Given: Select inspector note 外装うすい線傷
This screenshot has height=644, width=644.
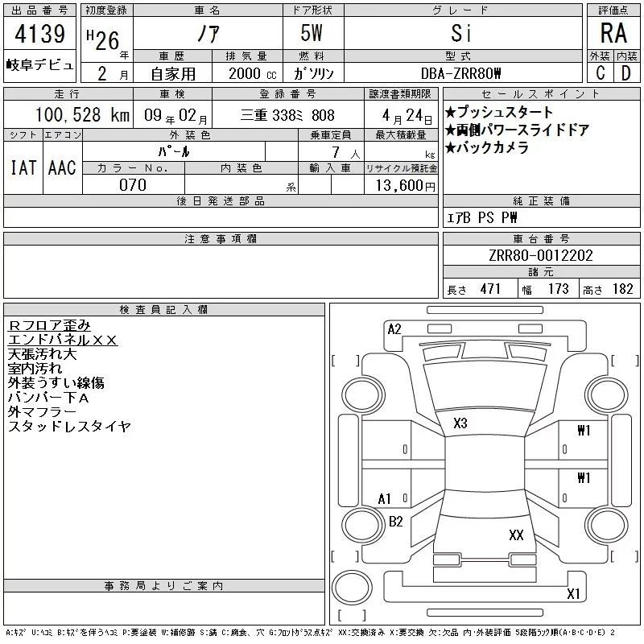Looking at the screenshot, I should point(56,383).
